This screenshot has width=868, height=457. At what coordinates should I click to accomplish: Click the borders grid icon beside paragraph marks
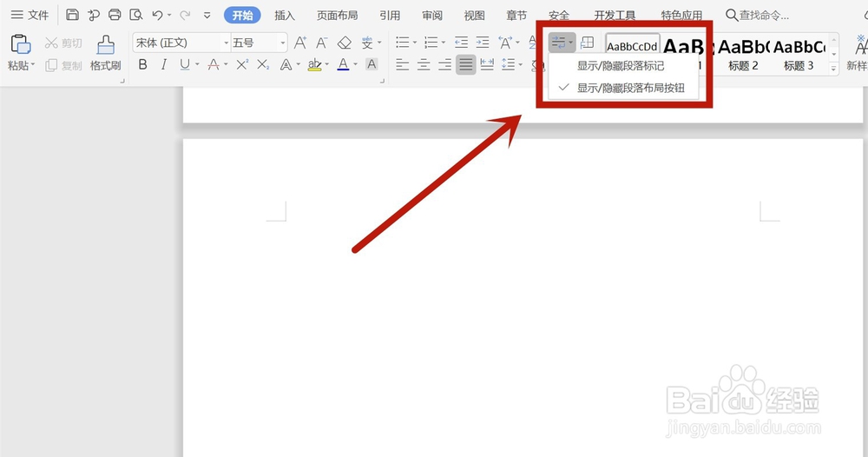(x=588, y=42)
